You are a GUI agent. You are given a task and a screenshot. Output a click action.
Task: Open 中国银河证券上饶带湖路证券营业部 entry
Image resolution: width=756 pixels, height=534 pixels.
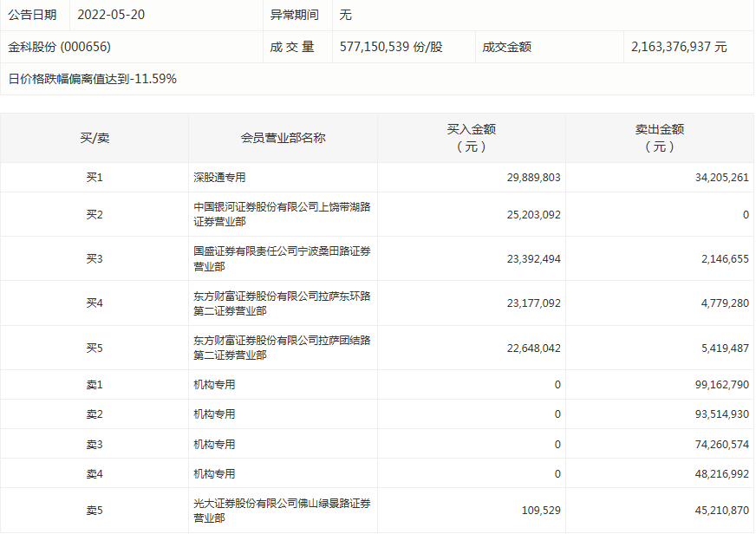coord(282,214)
